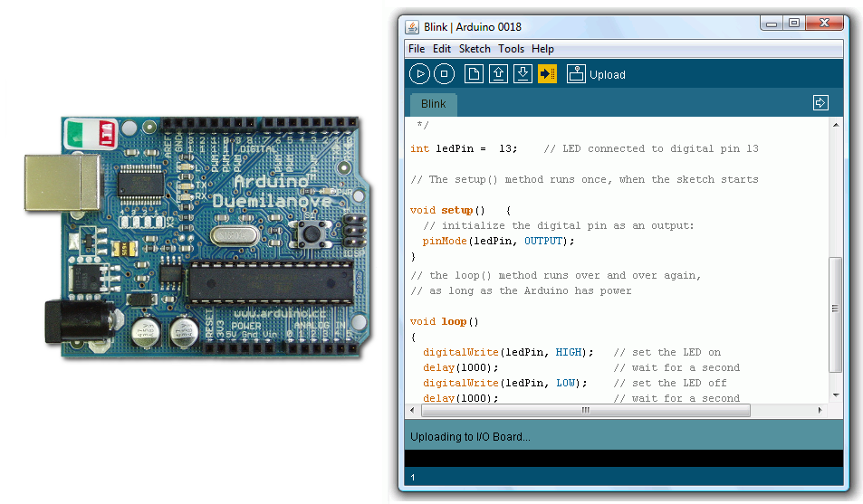Click the vertical scrollbar thumb

pos(836,314)
